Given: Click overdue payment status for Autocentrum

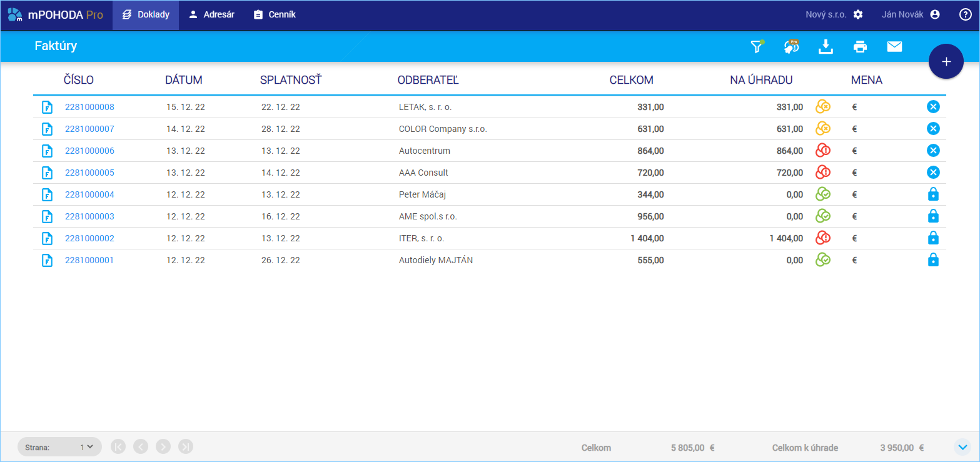Looking at the screenshot, I should coord(823,151).
